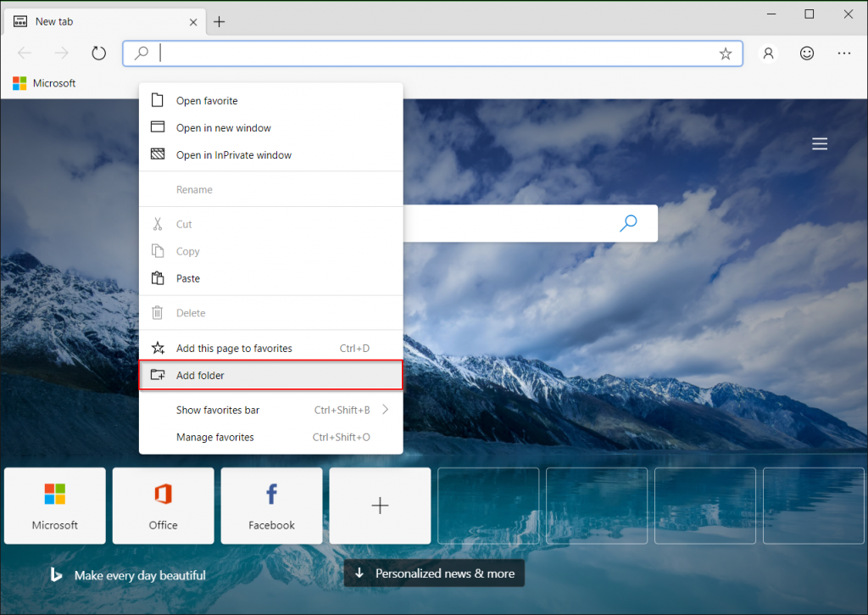
Task: Open the Facebook quick link tile
Action: (x=271, y=506)
